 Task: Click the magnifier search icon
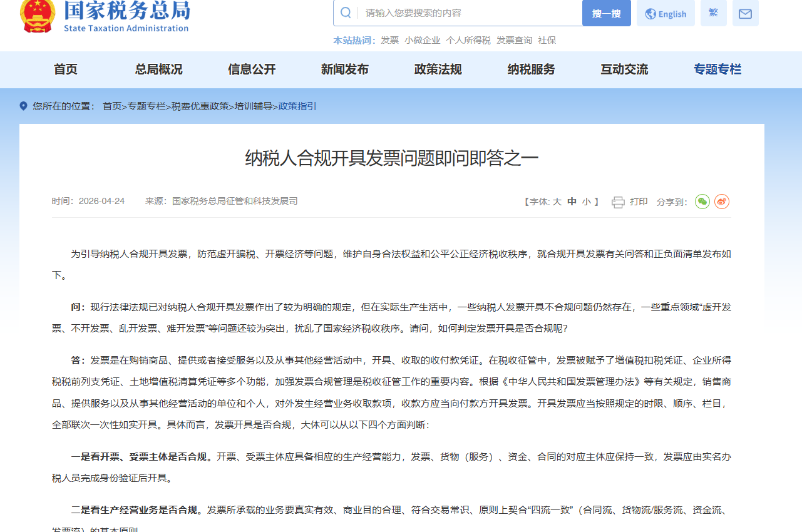(x=346, y=13)
